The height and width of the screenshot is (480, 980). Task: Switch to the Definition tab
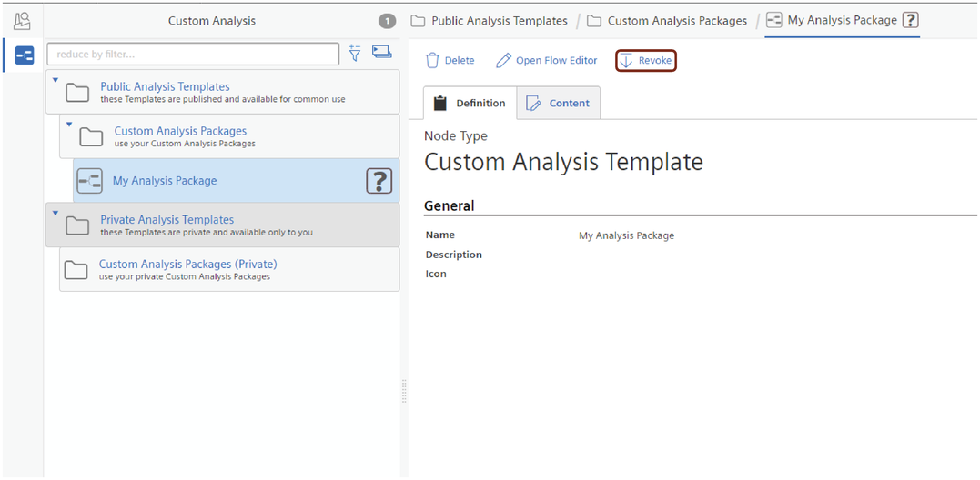click(x=470, y=103)
